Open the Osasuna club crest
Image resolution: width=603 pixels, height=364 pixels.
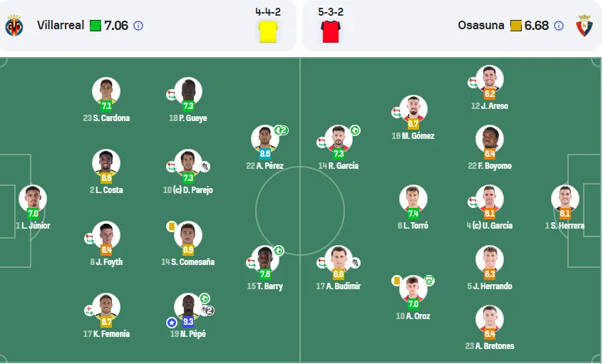click(584, 26)
